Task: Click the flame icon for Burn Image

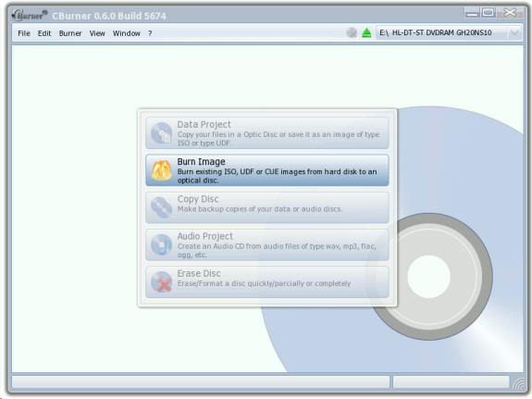Action: coord(162,170)
